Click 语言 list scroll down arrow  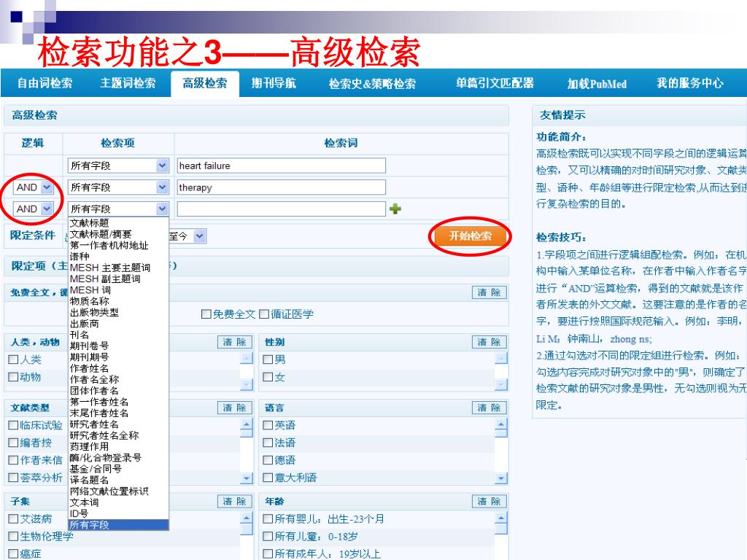coord(500,478)
